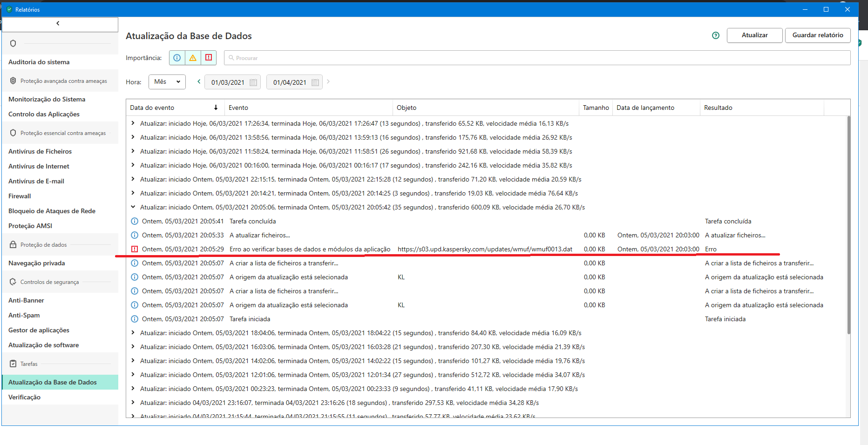Open calendar picker for end date 01/04/2021
Screen dimensions: 868x445
point(315,82)
